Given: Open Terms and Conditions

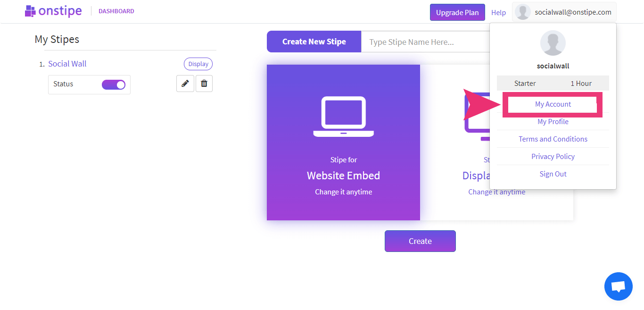Looking at the screenshot, I should pos(553,139).
